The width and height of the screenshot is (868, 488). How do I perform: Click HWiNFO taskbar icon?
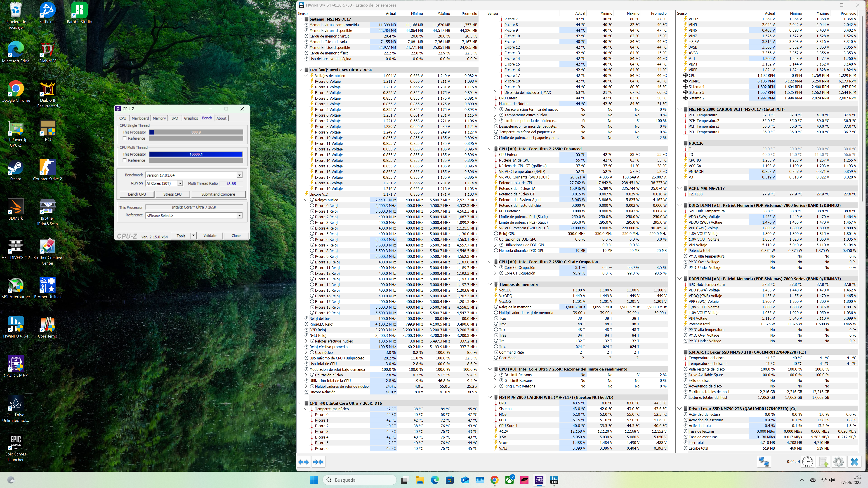click(x=554, y=480)
